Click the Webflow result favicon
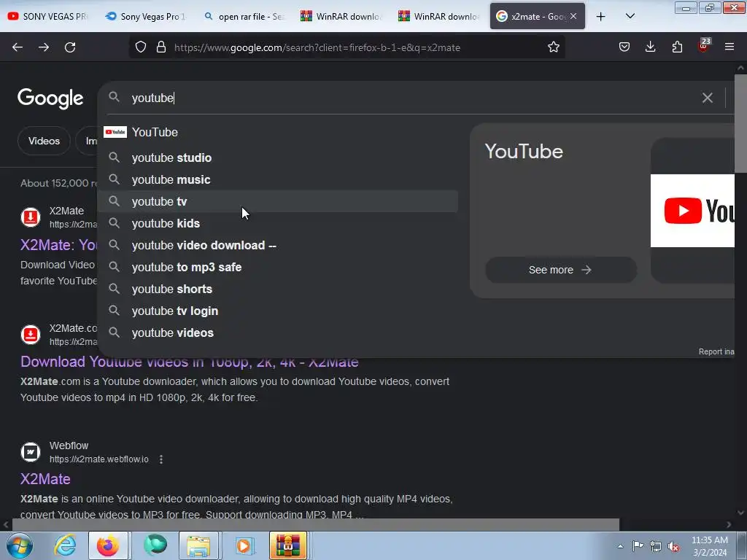The height and width of the screenshot is (560, 747). (31, 452)
